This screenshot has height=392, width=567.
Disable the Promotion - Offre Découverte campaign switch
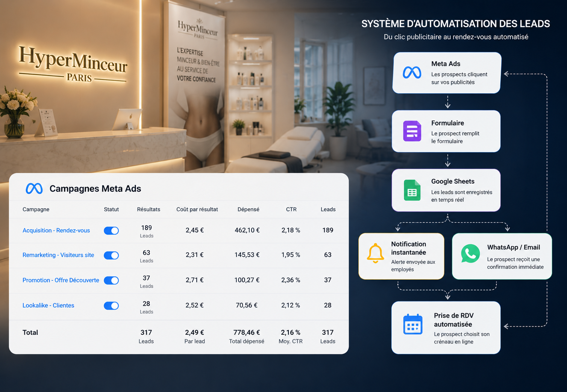[x=111, y=280]
